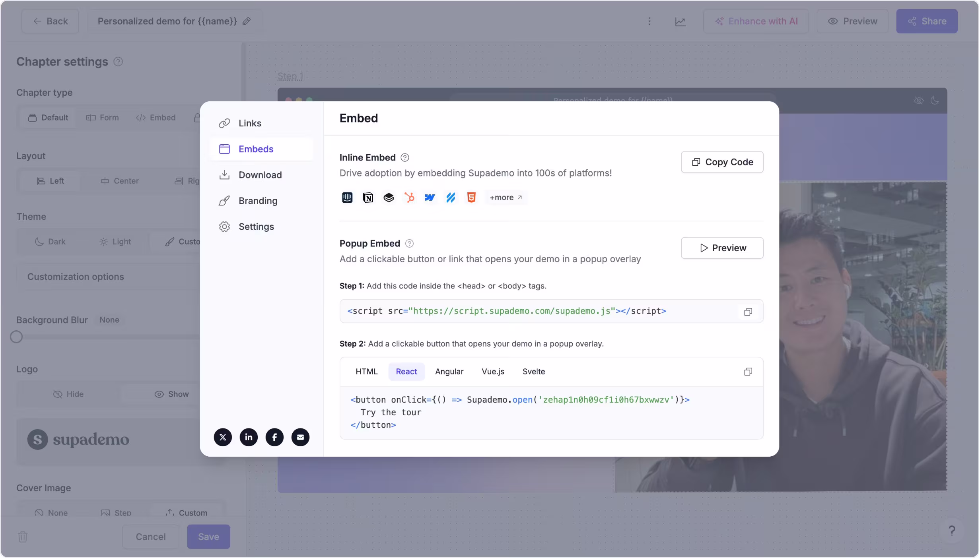Open analytics via the chart icon

tap(681, 21)
